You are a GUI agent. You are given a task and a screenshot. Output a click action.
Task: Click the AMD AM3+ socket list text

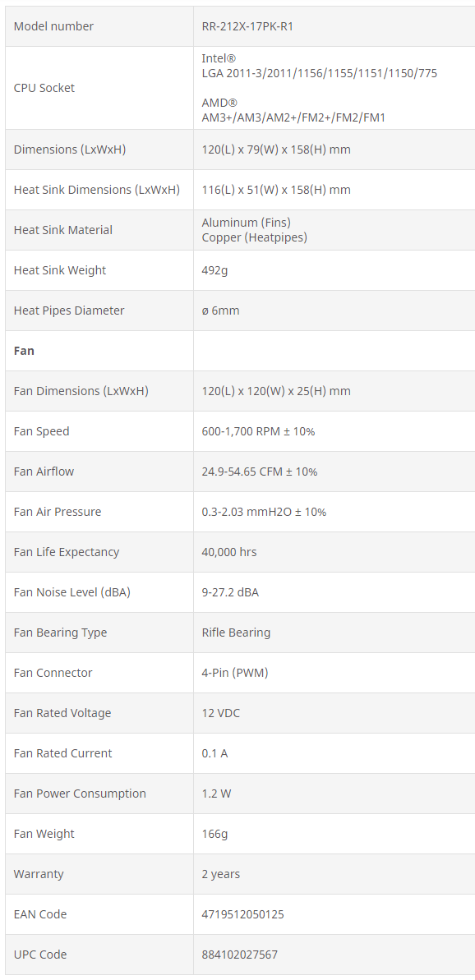pos(293,117)
